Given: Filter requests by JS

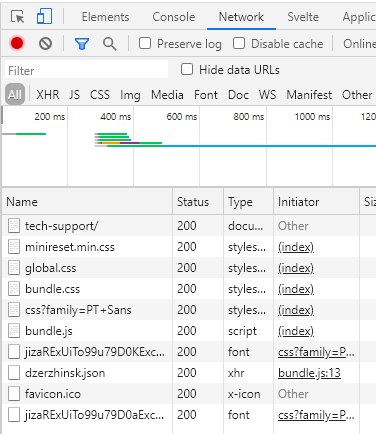Looking at the screenshot, I should click(x=74, y=95).
